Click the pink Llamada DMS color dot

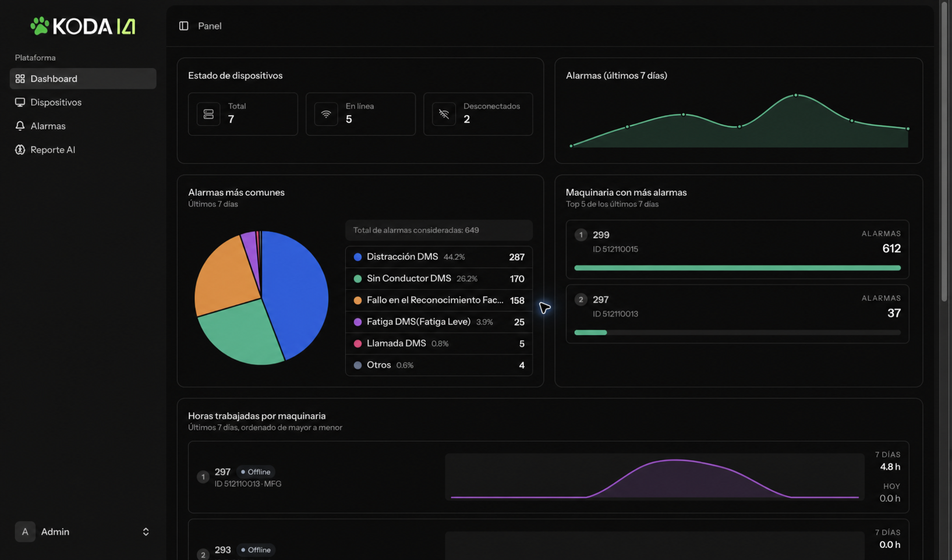click(x=358, y=343)
